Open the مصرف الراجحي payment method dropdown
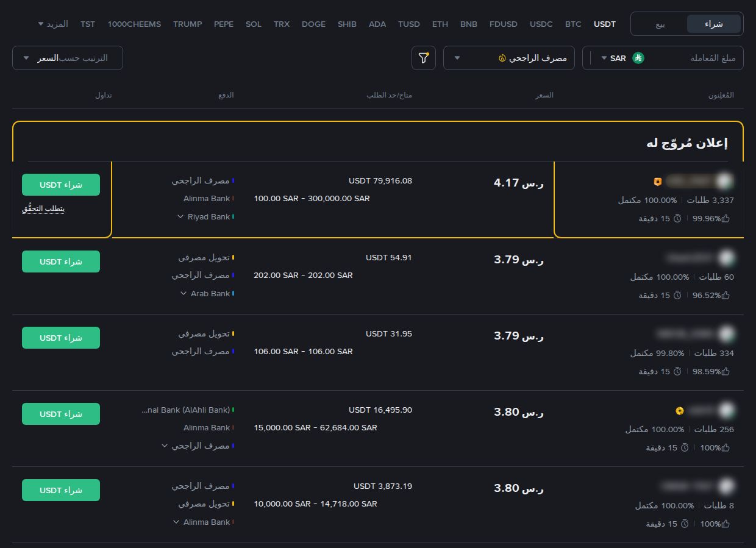 (508, 58)
